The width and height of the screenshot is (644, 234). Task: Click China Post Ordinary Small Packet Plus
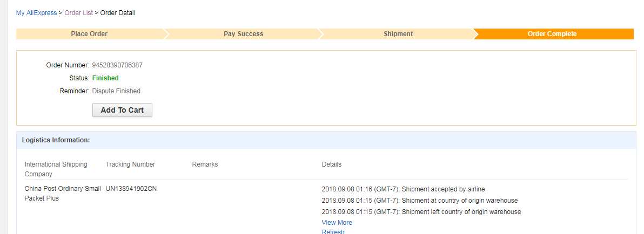click(62, 194)
